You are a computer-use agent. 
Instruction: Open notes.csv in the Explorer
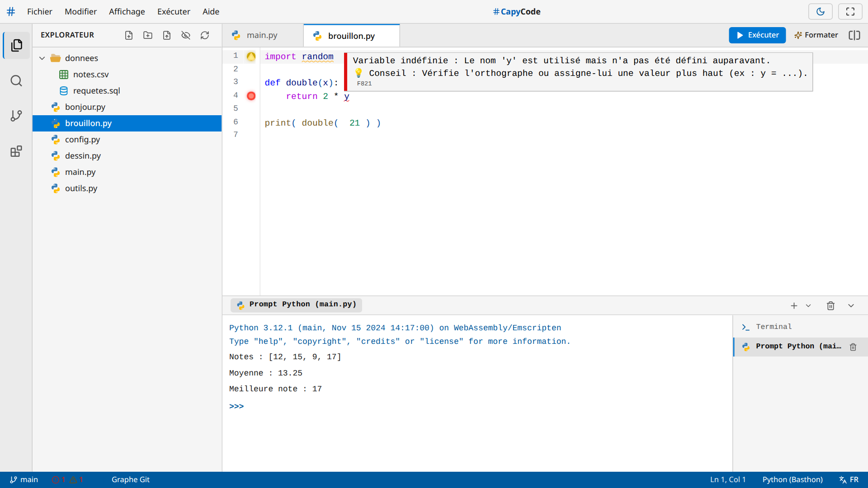pyautogui.click(x=127, y=74)
